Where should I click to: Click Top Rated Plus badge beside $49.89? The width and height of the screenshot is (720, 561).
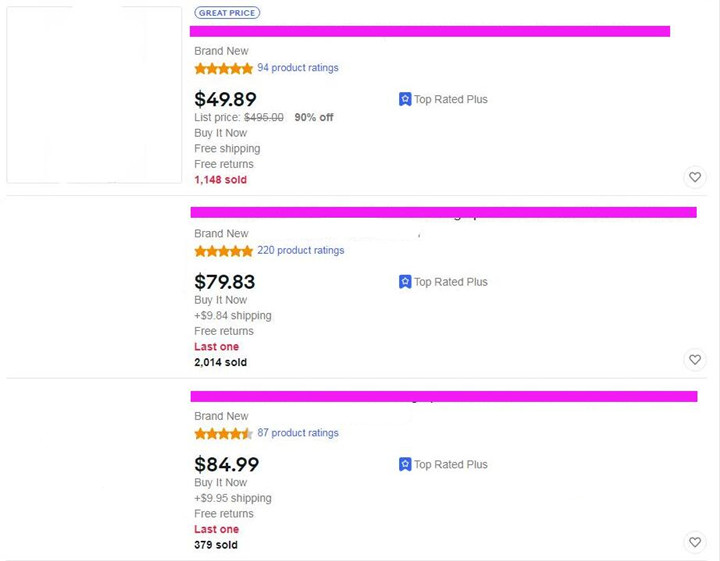point(443,99)
